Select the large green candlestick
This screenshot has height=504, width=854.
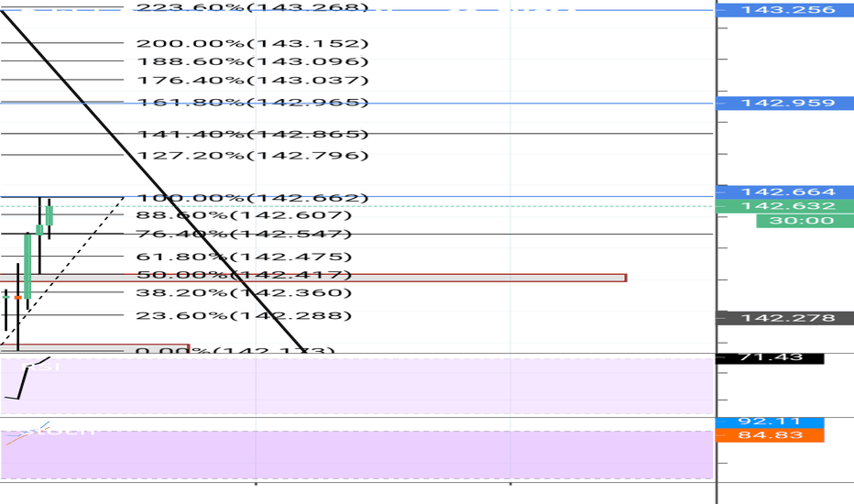(28, 266)
